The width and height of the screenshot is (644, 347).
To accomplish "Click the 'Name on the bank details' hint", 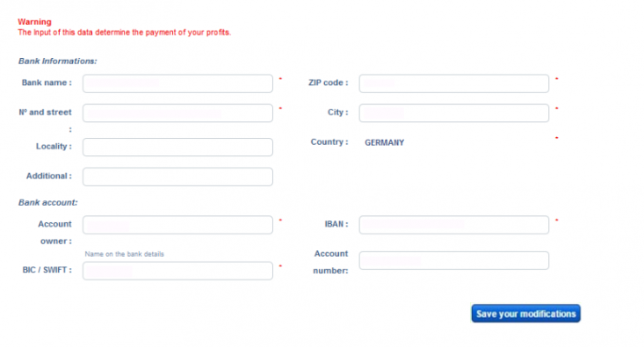I will [124, 254].
